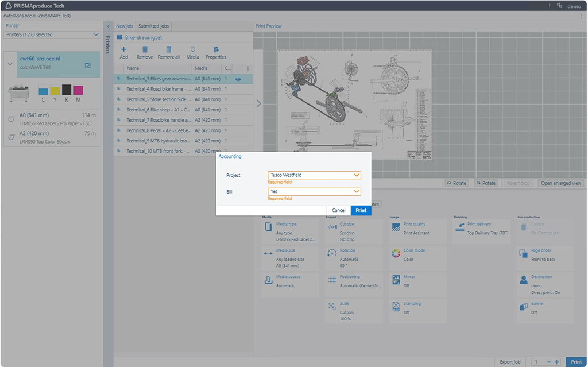Click the Remove all trash icon
This screenshot has height=367, width=588.
click(x=169, y=50)
